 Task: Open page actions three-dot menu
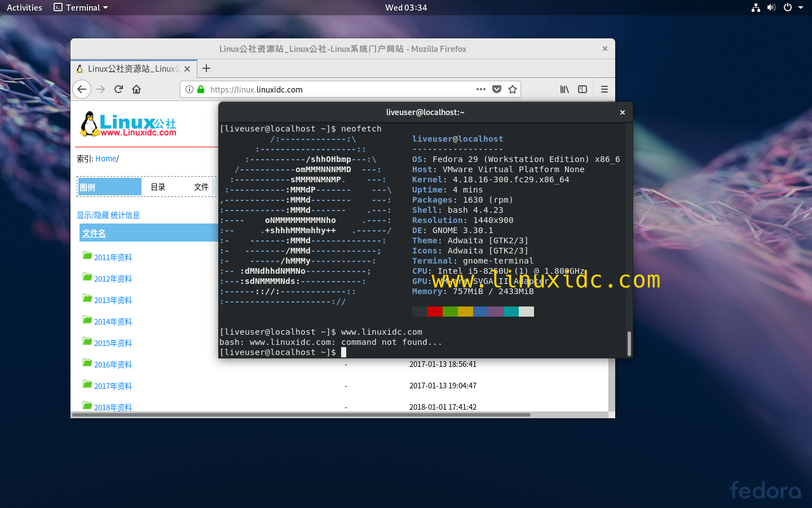coord(481,89)
